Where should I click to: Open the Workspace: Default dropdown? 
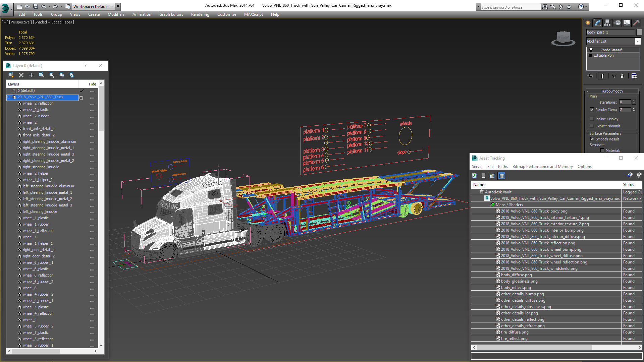[x=94, y=6]
